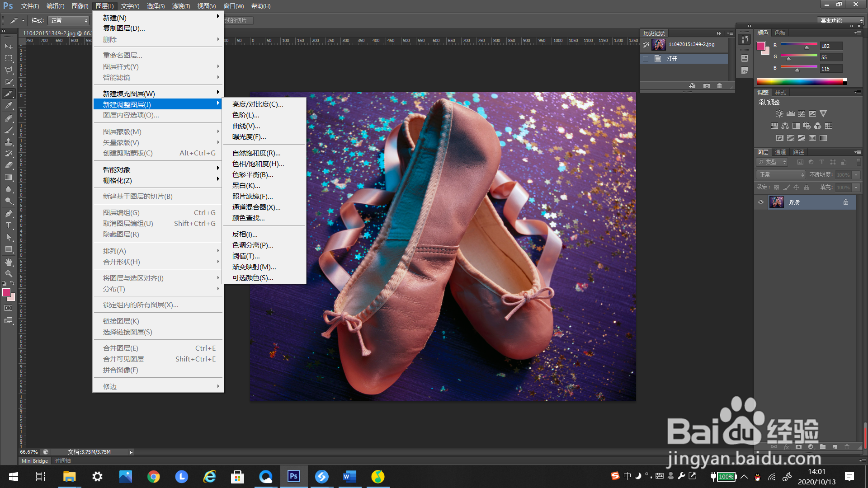Switch to the 通道 tab

pyautogui.click(x=780, y=152)
